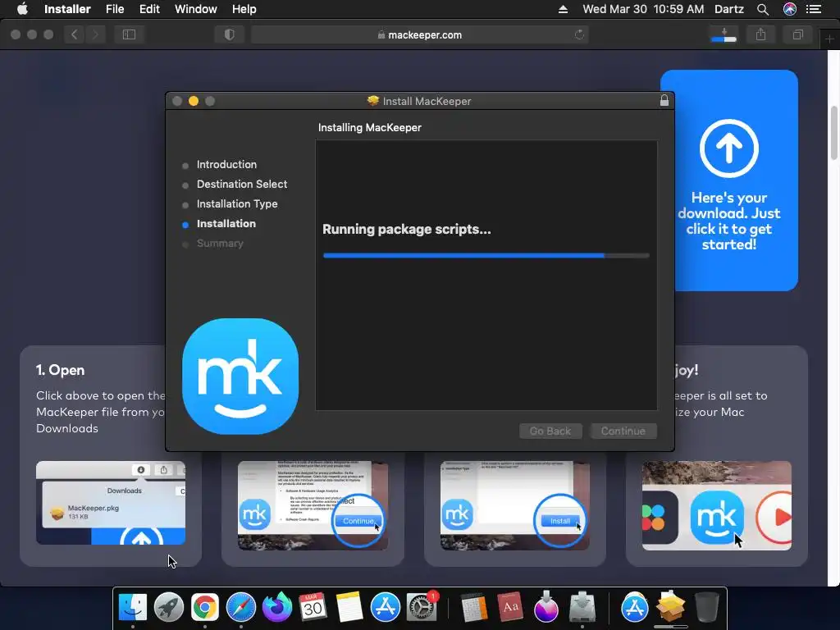Open the gray disk installer in Dock
Viewport: 840px width, 630px height.
[582, 608]
